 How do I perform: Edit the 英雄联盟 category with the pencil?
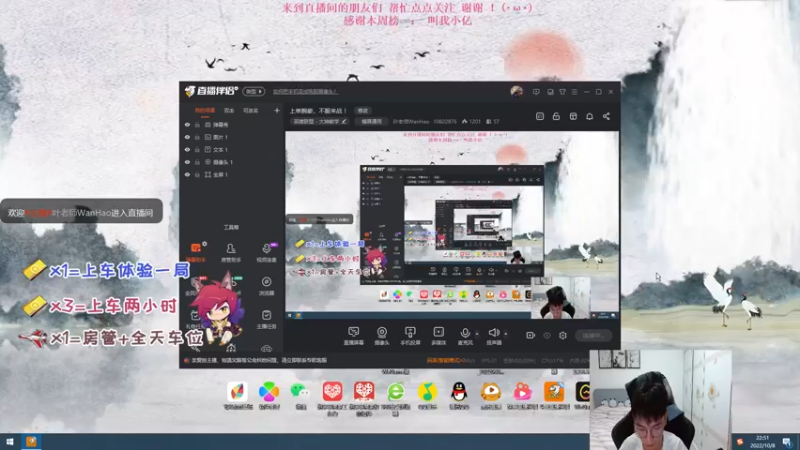(344, 121)
